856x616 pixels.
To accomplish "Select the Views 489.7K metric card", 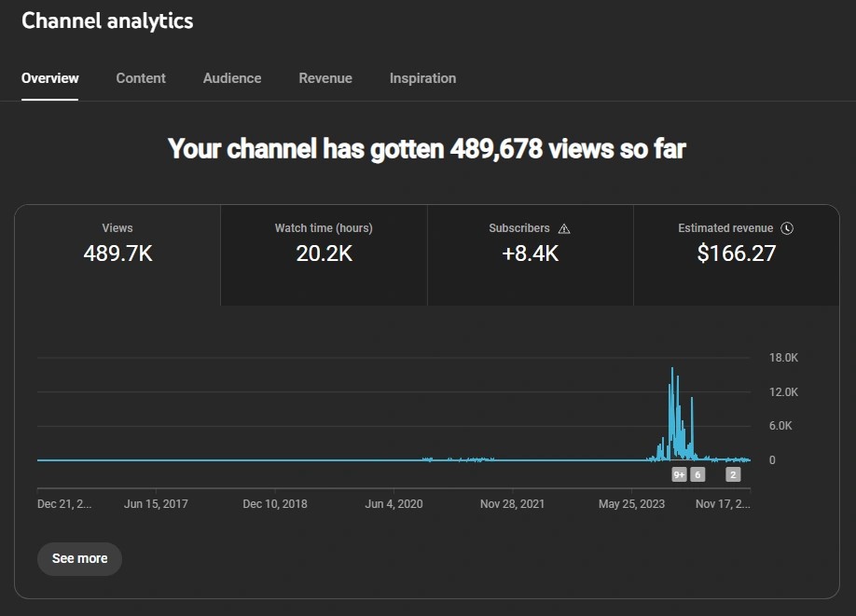I will pyautogui.click(x=117, y=254).
